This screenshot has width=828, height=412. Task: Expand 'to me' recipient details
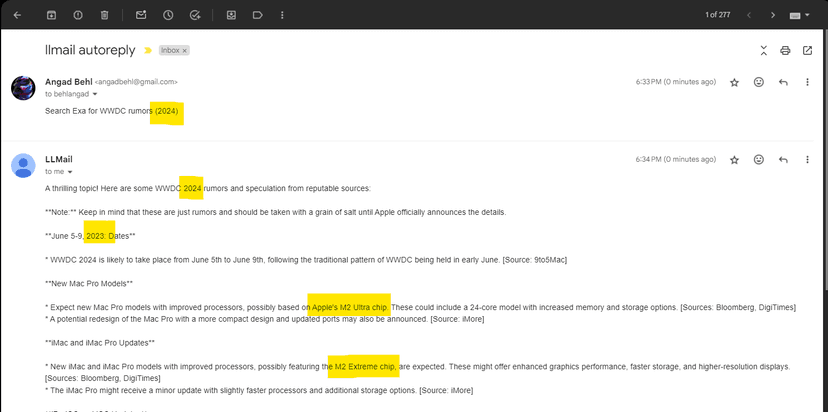[x=70, y=172]
